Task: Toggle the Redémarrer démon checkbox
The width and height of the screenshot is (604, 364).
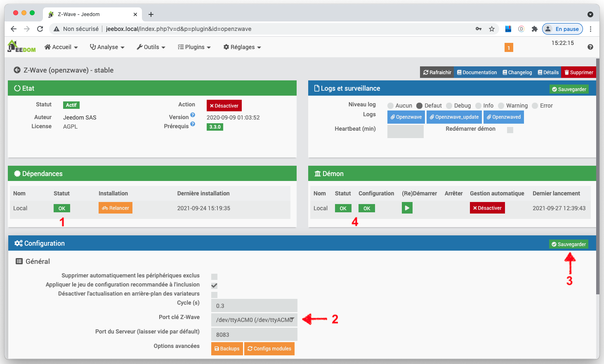Action: click(510, 130)
